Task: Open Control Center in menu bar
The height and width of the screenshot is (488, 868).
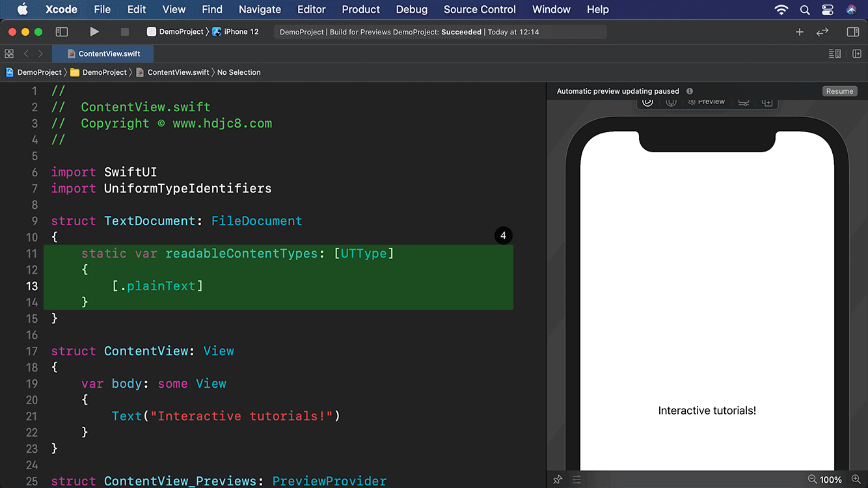Action: coord(828,10)
